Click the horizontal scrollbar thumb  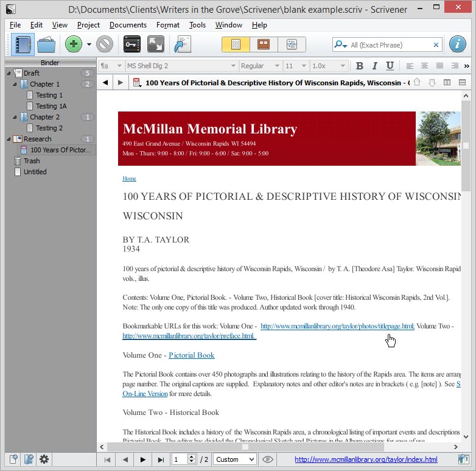(x=245, y=447)
